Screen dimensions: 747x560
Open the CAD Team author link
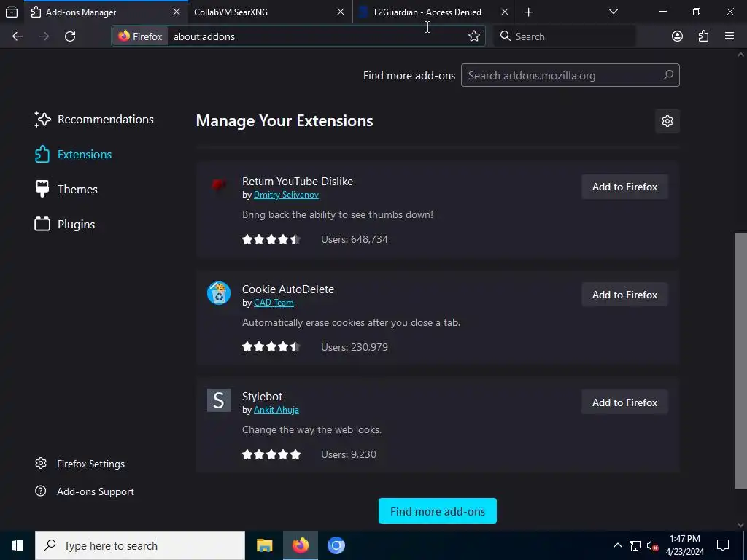(274, 303)
